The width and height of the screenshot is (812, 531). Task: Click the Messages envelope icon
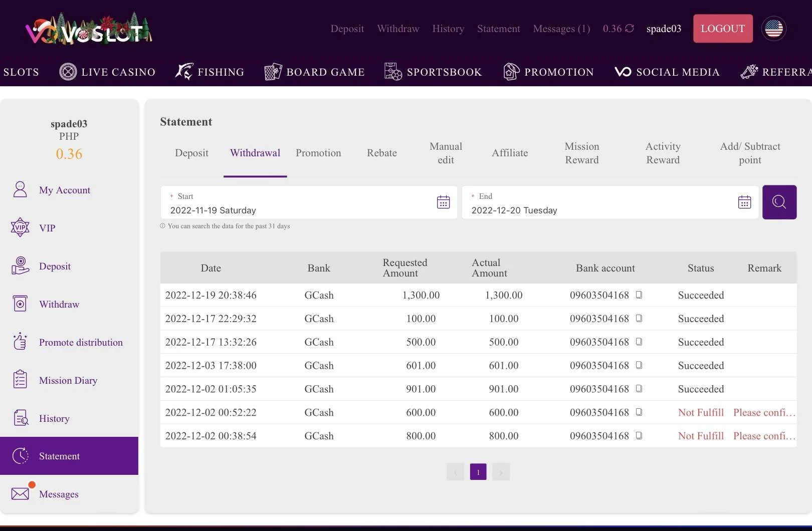click(20, 494)
